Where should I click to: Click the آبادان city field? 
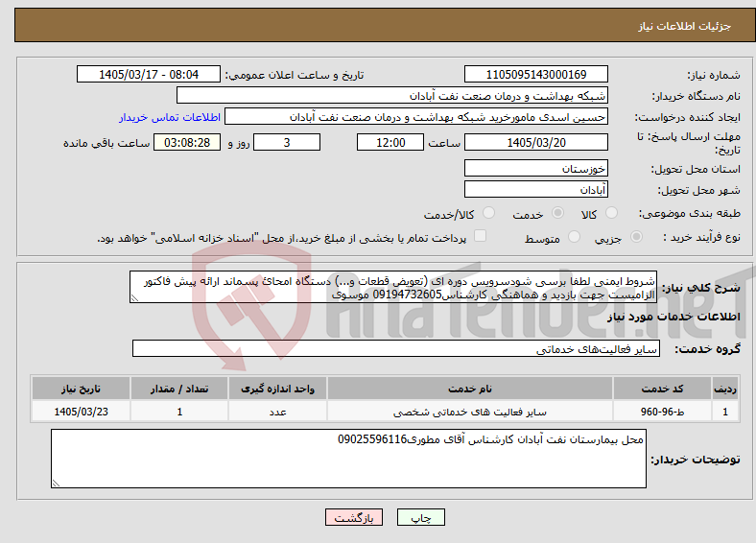click(x=536, y=190)
